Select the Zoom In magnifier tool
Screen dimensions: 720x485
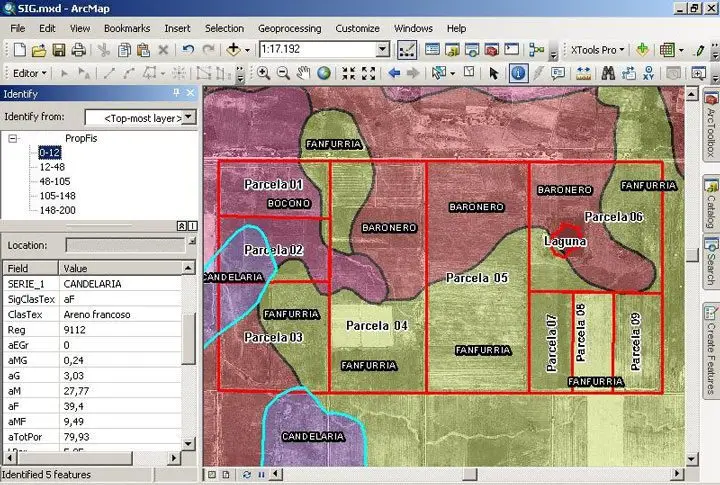pyautogui.click(x=264, y=73)
